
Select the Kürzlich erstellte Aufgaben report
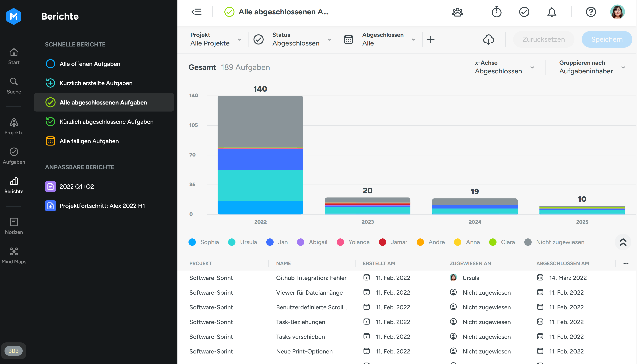(96, 83)
